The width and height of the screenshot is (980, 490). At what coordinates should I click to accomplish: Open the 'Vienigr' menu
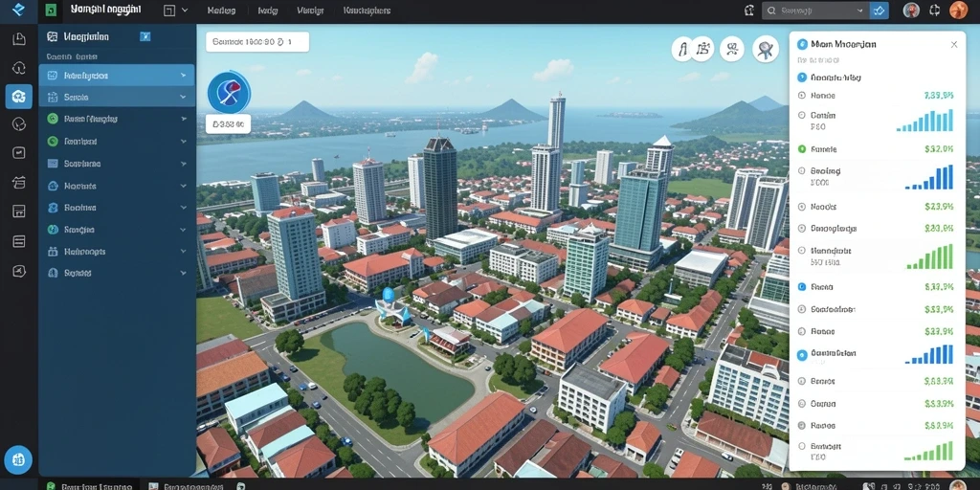pos(310,11)
